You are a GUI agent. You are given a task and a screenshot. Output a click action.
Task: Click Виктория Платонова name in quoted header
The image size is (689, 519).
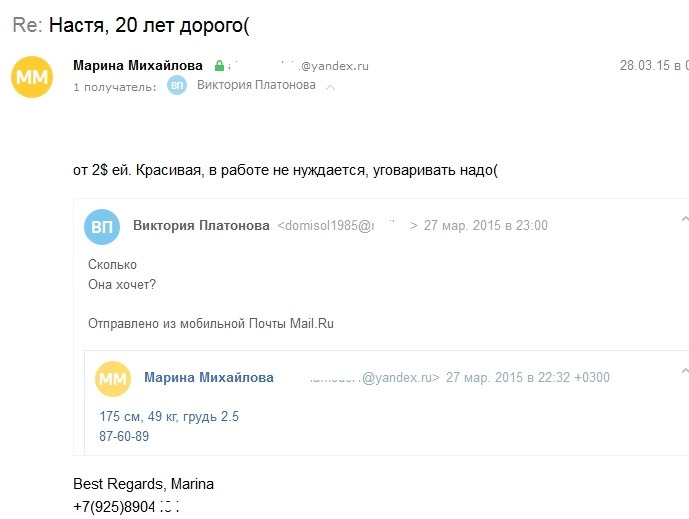tap(201, 225)
